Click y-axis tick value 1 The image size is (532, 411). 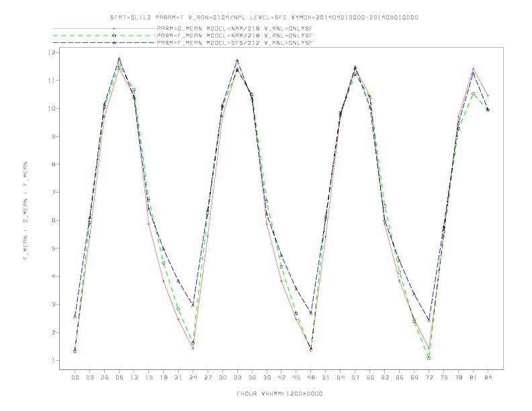coord(53,361)
